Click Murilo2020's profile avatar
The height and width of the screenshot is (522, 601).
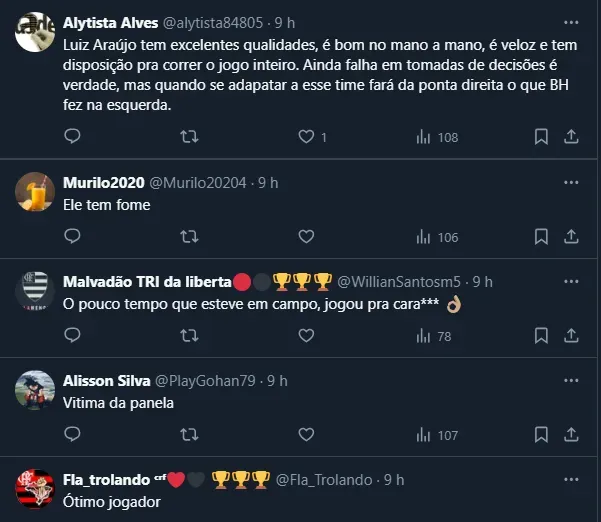pyautogui.click(x=35, y=191)
